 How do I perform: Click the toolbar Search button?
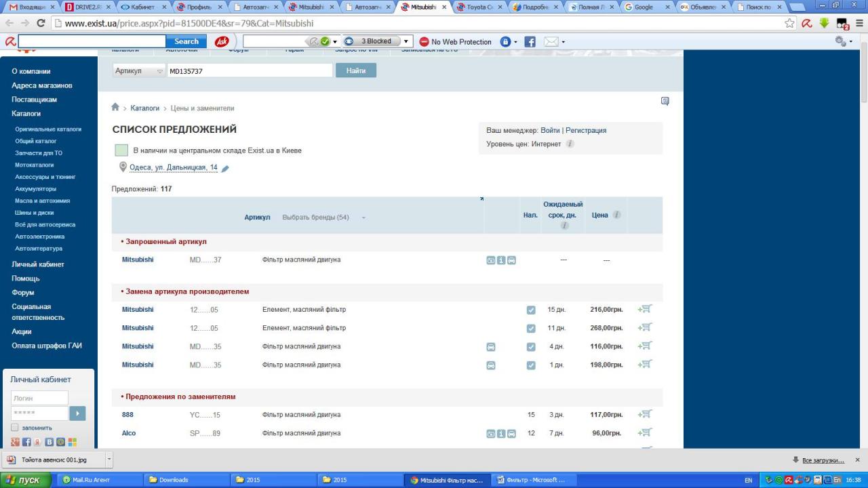click(x=186, y=41)
